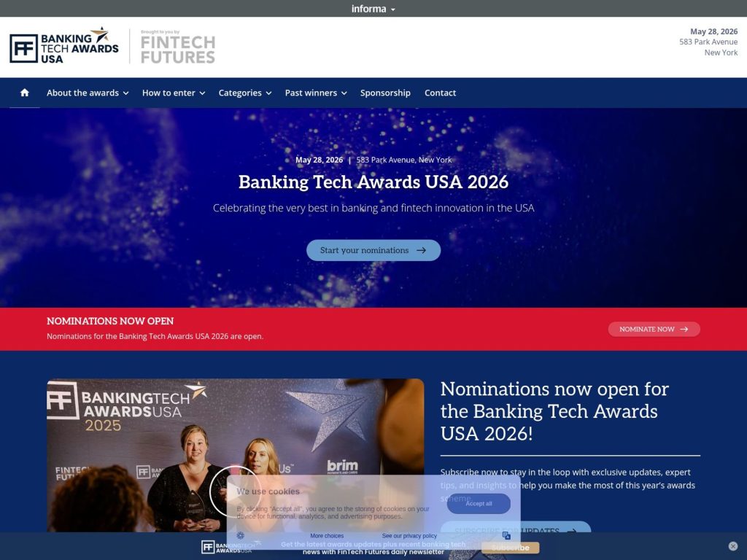Click the Banking Tech Awards USA header logo
Viewport: 747px width, 560px height.
click(x=62, y=47)
